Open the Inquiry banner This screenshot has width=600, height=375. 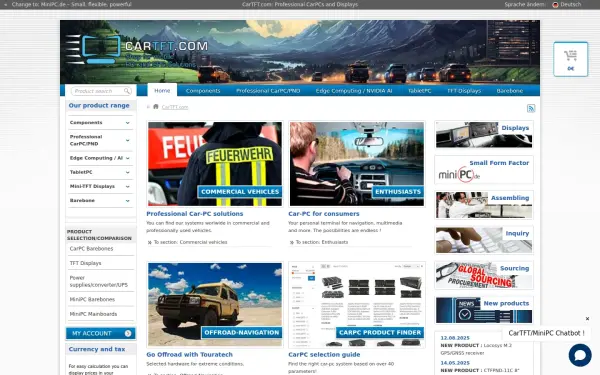pos(484,240)
